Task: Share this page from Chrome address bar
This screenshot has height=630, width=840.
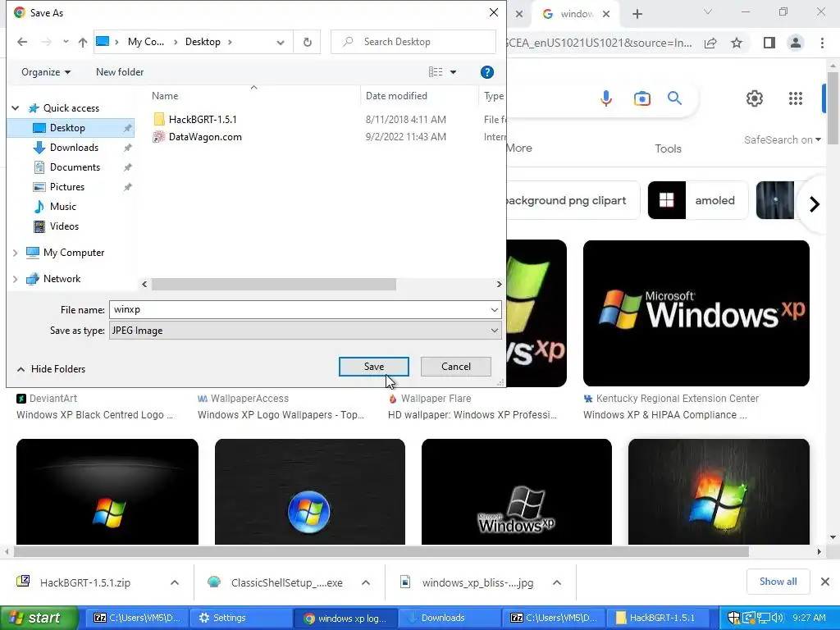Action: (710, 43)
